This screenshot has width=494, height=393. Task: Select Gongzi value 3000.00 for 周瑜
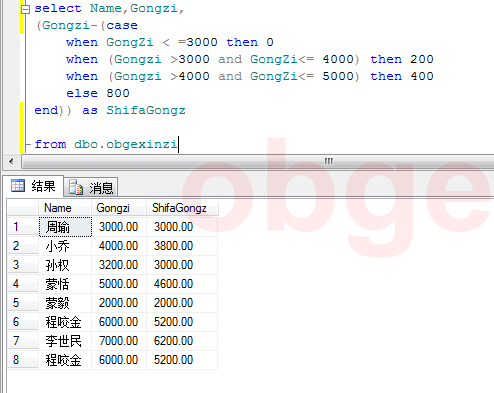point(119,227)
